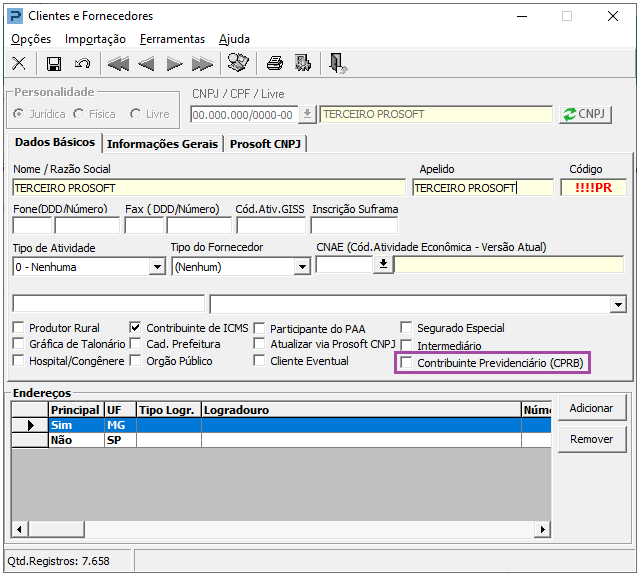Click the Apelido text field

482,188
